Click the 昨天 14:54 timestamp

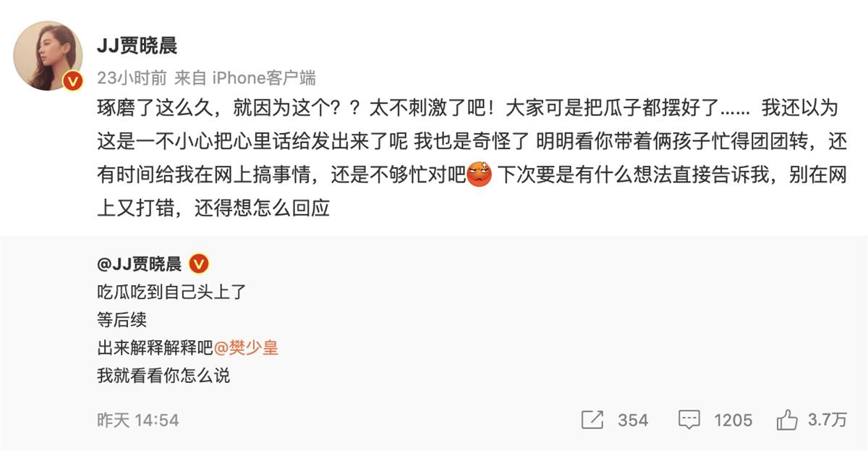138,420
